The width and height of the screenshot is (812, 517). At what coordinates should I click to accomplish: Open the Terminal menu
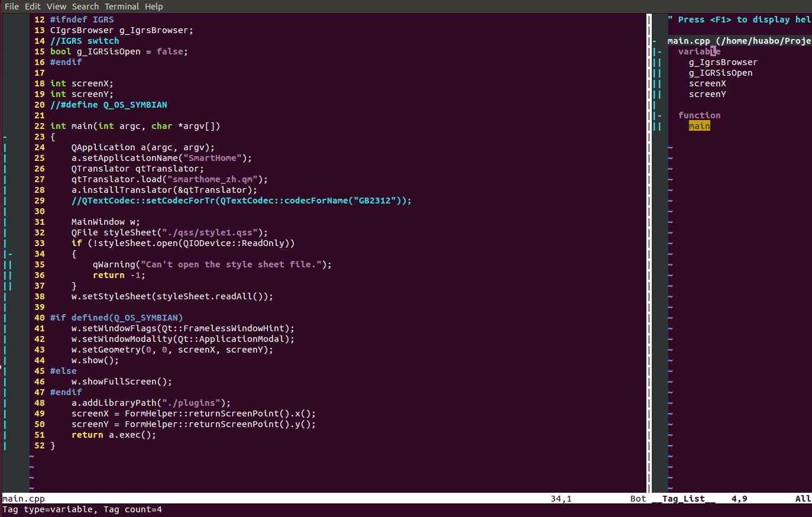tap(122, 6)
